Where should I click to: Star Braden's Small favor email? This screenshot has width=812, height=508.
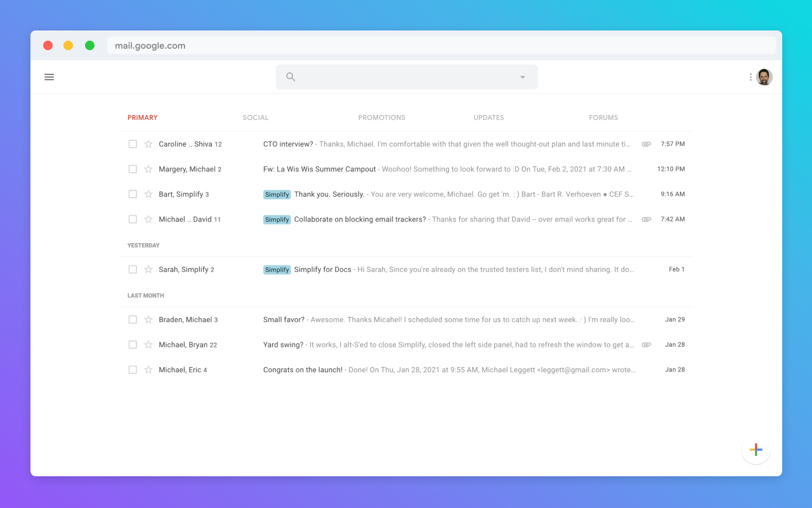coord(147,319)
